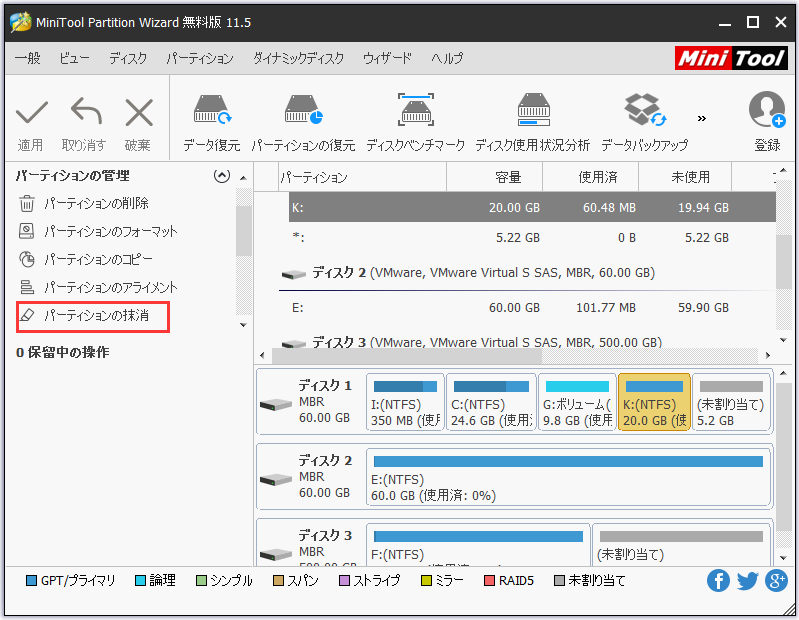Sort by 容量 column header

tap(494, 177)
